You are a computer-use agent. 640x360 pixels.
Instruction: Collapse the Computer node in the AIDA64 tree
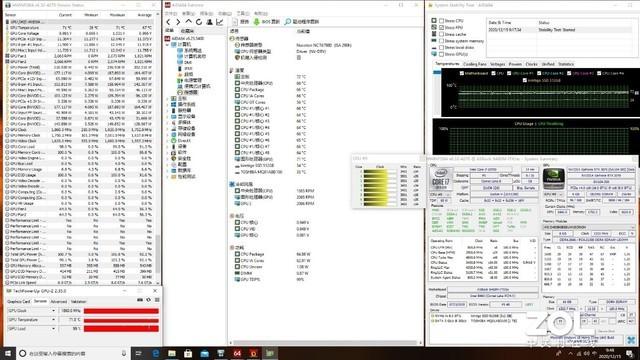(x=168, y=44)
